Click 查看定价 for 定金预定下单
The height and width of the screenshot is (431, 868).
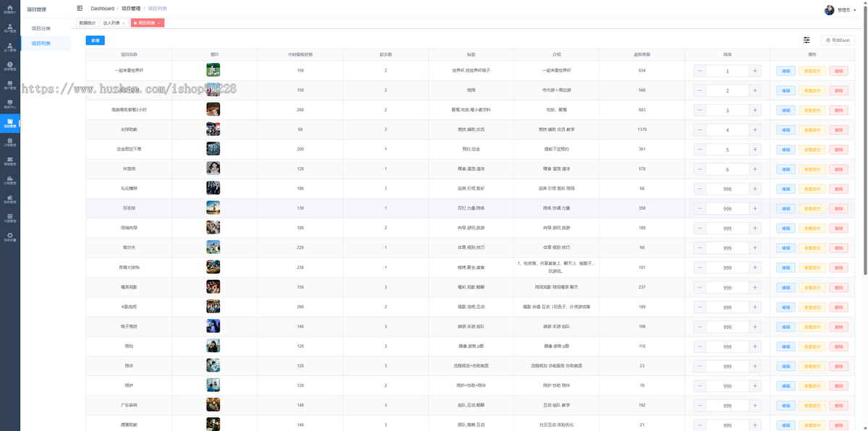(x=812, y=150)
